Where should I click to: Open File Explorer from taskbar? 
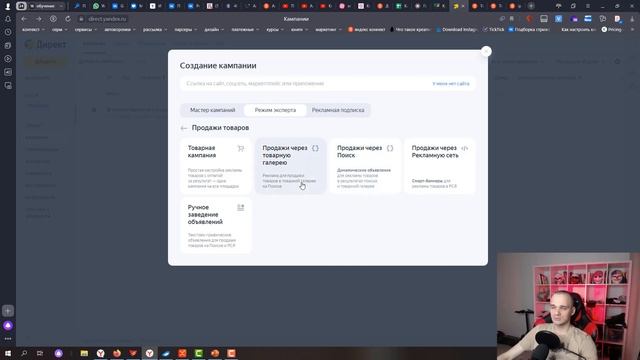tap(84, 353)
